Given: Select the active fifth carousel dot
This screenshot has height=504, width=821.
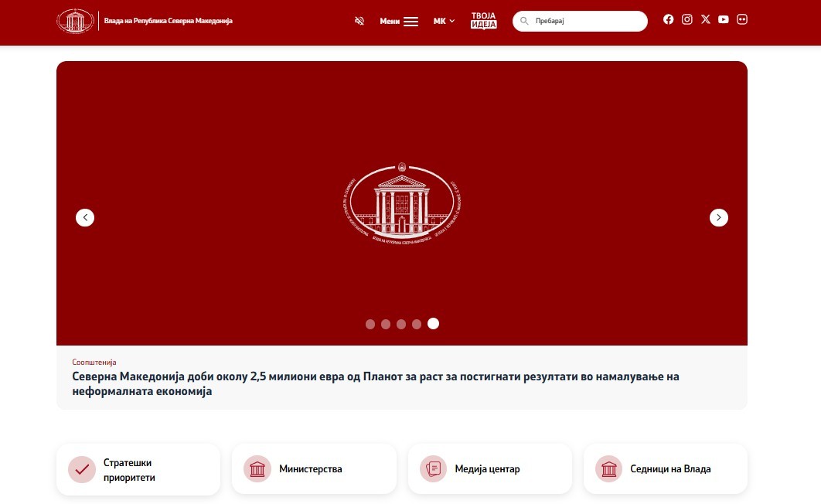Looking at the screenshot, I should (x=433, y=323).
